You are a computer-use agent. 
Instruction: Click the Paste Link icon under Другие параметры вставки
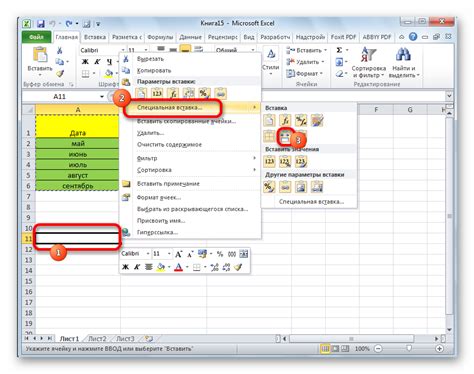(x=285, y=187)
